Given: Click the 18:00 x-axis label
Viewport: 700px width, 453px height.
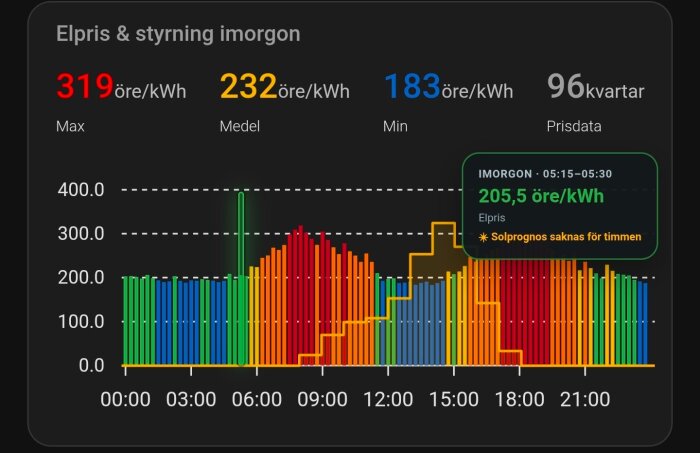Looking at the screenshot, I should 519,399.
